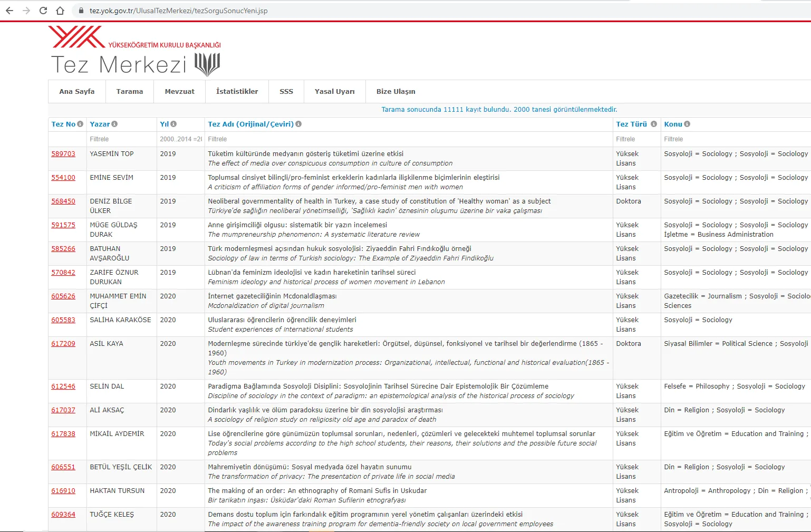
Task: Click the browser back arrow
Action: tap(9, 11)
